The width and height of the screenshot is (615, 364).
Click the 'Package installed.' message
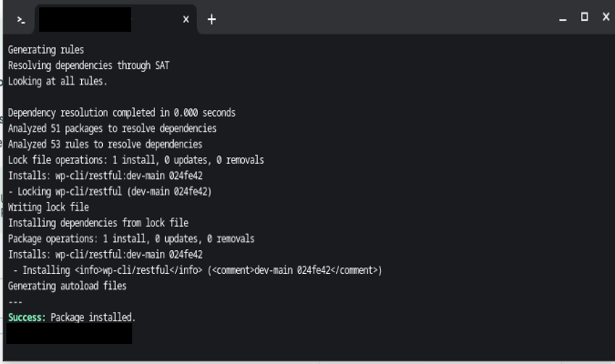(x=93, y=318)
